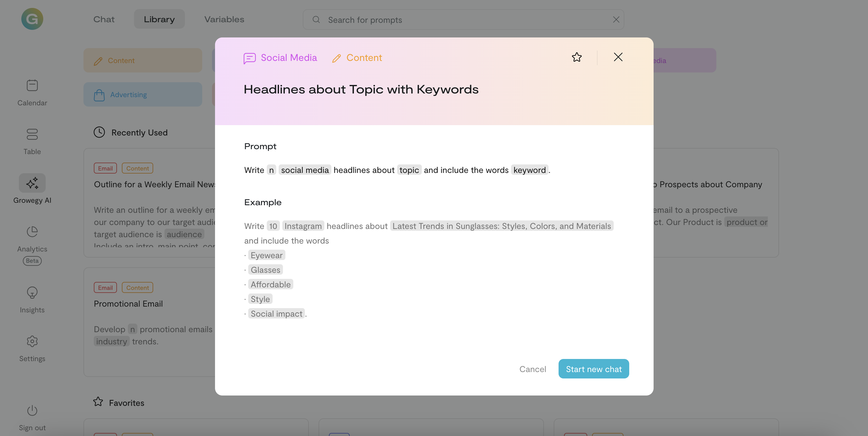Select the Library tab

159,19
